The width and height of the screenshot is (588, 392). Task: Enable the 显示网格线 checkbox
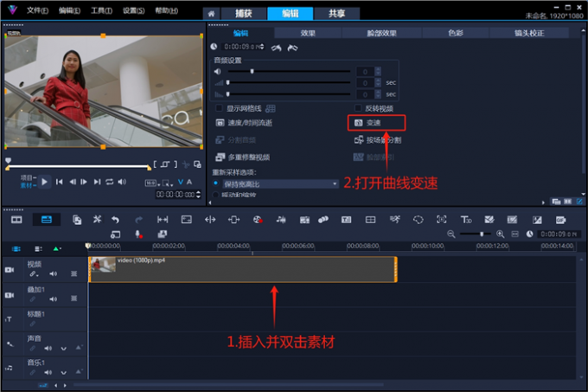(x=219, y=108)
